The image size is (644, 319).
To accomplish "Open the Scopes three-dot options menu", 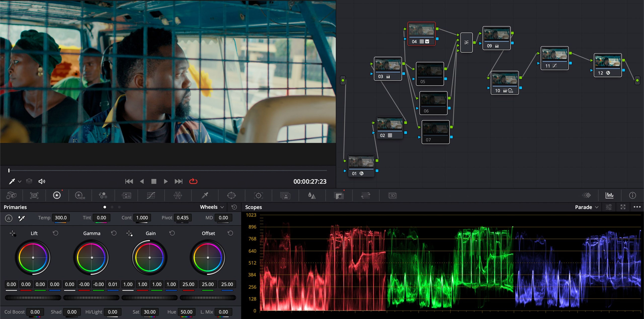I will click(x=637, y=207).
